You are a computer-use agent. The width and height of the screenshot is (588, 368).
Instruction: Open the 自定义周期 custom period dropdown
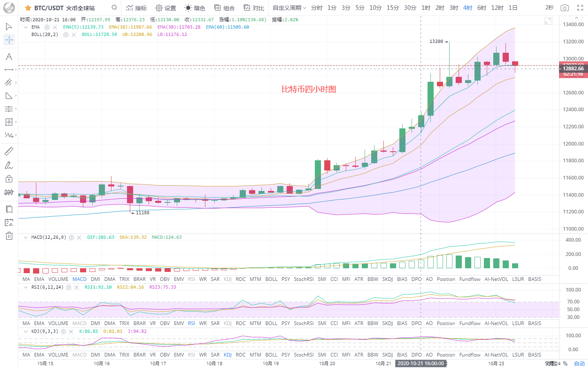tap(290, 8)
